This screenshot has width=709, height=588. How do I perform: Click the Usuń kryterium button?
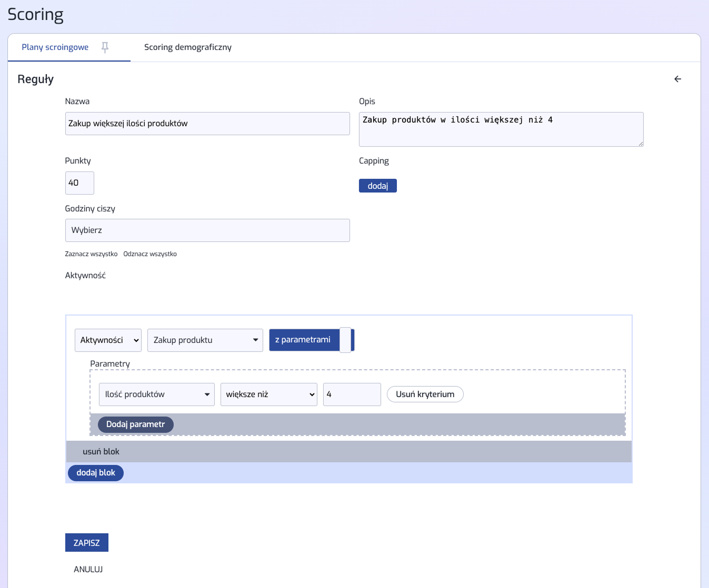pyautogui.click(x=425, y=394)
